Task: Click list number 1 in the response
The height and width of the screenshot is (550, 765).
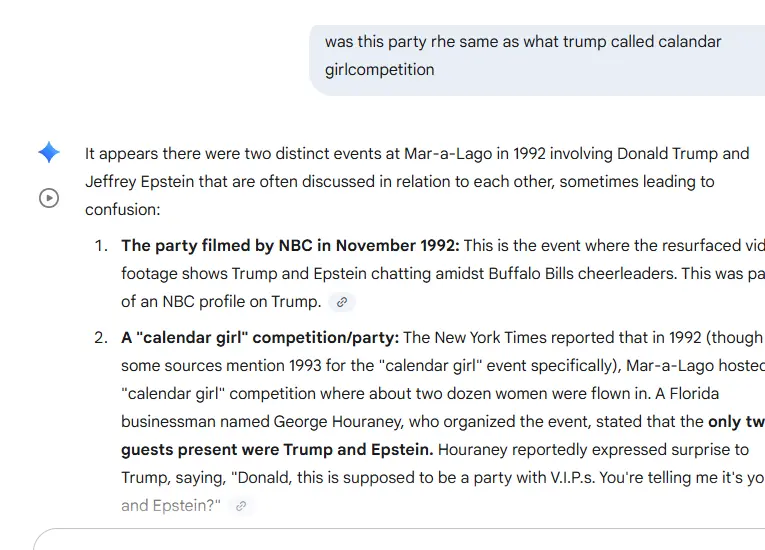Action: [100, 246]
